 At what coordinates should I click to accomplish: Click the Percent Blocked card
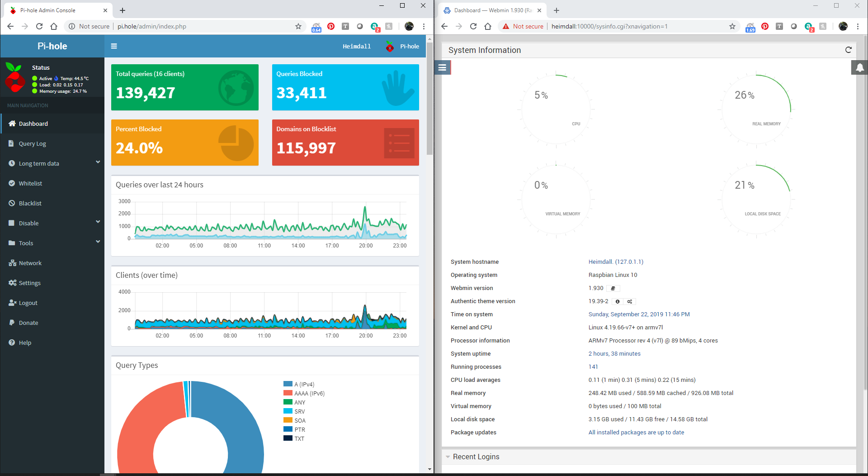tap(185, 143)
